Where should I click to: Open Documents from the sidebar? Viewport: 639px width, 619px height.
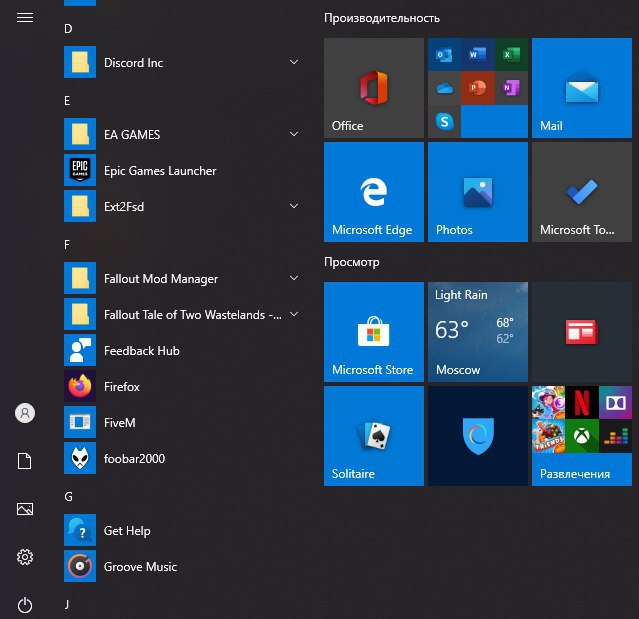[x=24, y=461]
